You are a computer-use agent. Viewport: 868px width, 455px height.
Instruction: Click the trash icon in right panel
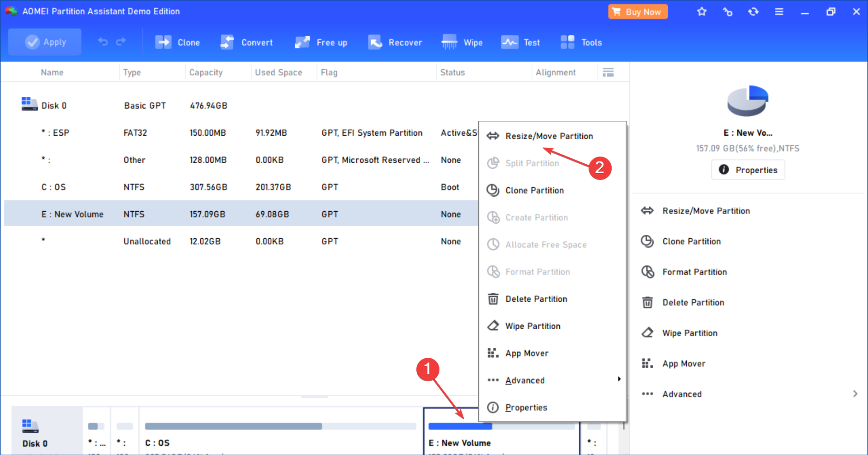[x=647, y=302]
